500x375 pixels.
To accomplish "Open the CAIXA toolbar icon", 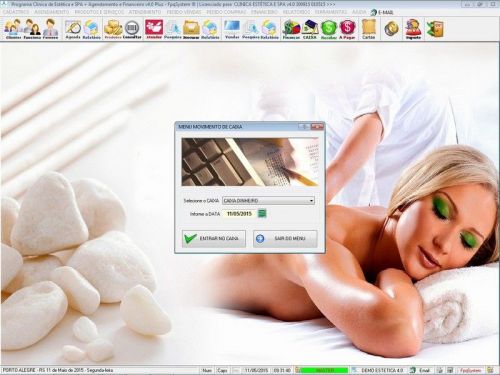I will click(310, 29).
